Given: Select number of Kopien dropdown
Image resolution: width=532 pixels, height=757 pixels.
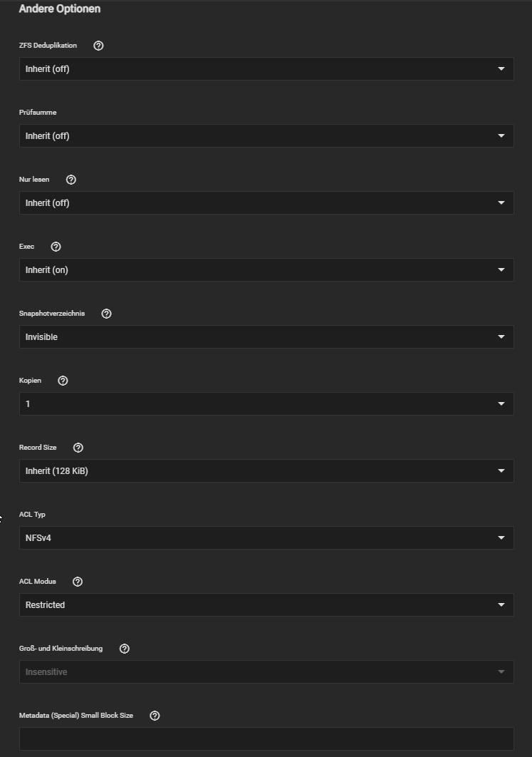Looking at the screenshot, I should [266, 403].
